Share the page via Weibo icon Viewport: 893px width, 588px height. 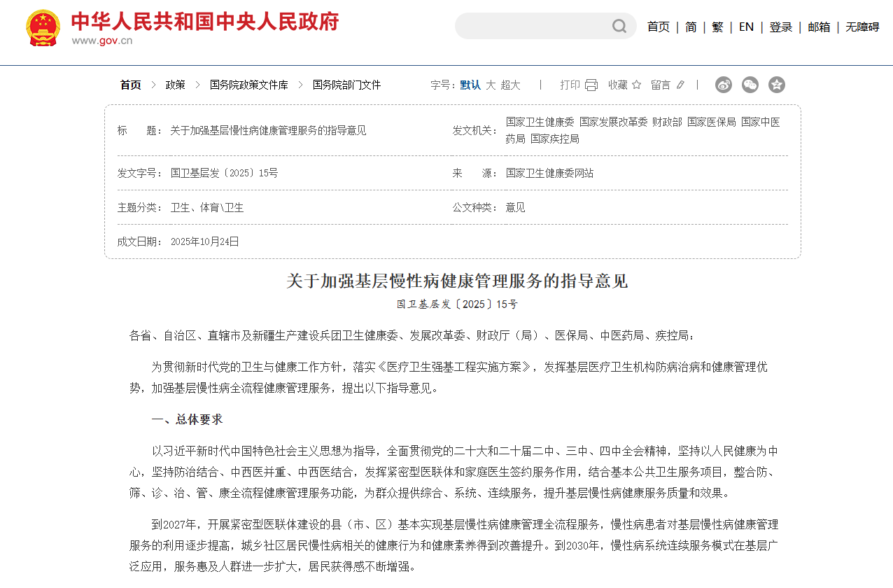723,85
